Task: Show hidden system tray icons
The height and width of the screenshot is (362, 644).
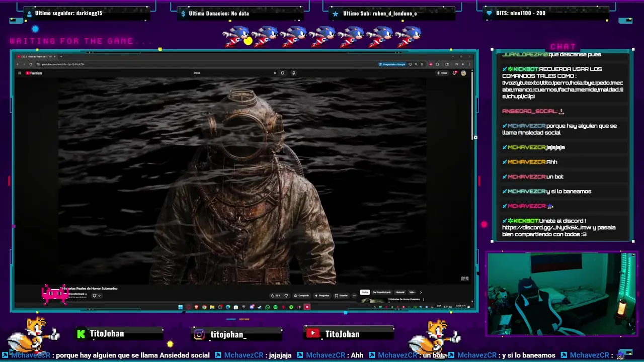Action: pos(375,307)
